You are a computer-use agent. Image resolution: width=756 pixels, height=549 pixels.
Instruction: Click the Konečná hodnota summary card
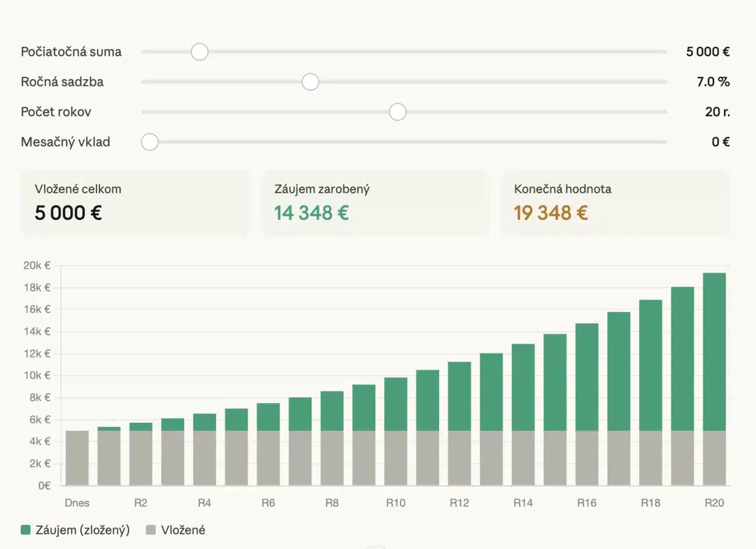615,203
